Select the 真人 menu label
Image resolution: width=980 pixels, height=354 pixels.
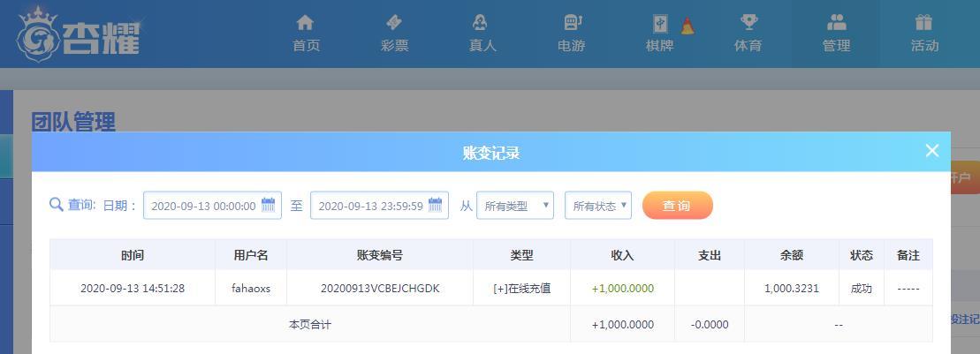(482, 46)
